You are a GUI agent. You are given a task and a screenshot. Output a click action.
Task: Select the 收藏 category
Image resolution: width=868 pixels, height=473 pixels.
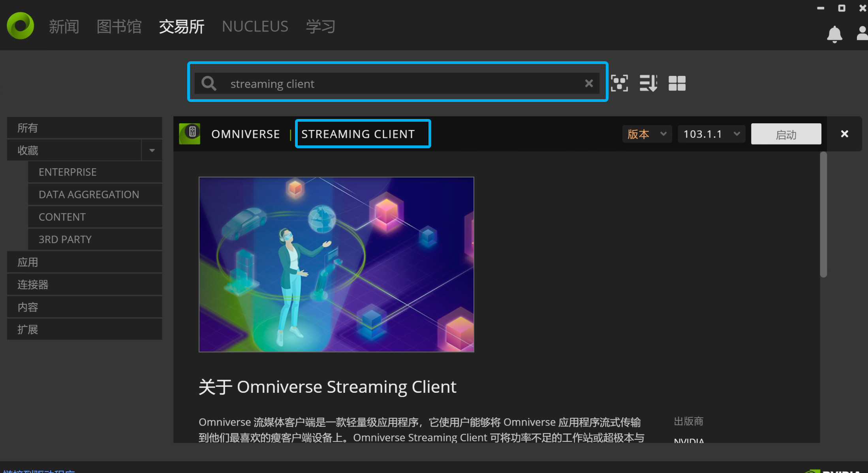point(74,150)
